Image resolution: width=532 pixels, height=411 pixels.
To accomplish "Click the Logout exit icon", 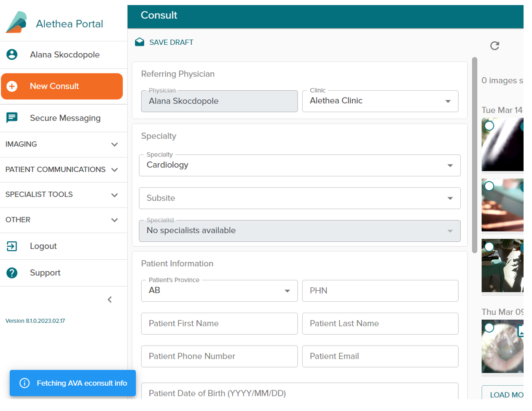I will pos(11,246).
